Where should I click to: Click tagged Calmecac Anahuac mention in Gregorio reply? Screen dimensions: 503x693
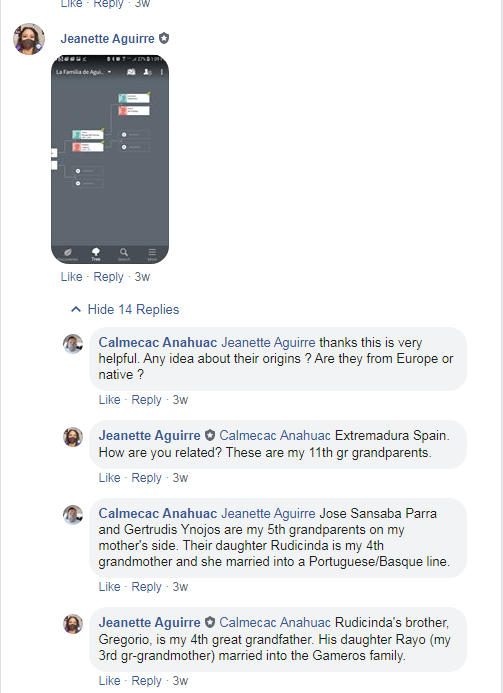275,622
